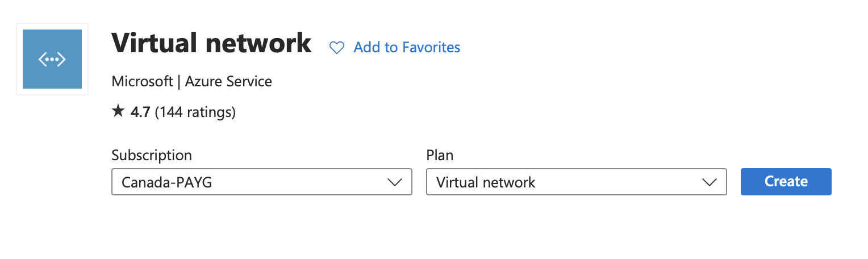
Task: Click the left angle bracket in the network icon
Action: tap(41, 59)
